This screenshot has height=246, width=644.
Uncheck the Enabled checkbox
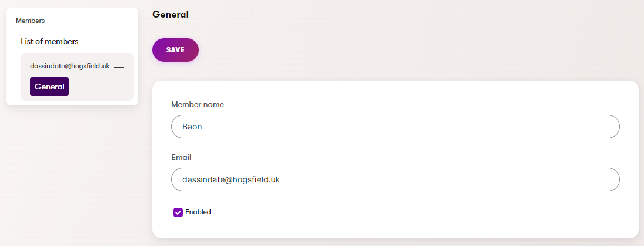(178, 212)
